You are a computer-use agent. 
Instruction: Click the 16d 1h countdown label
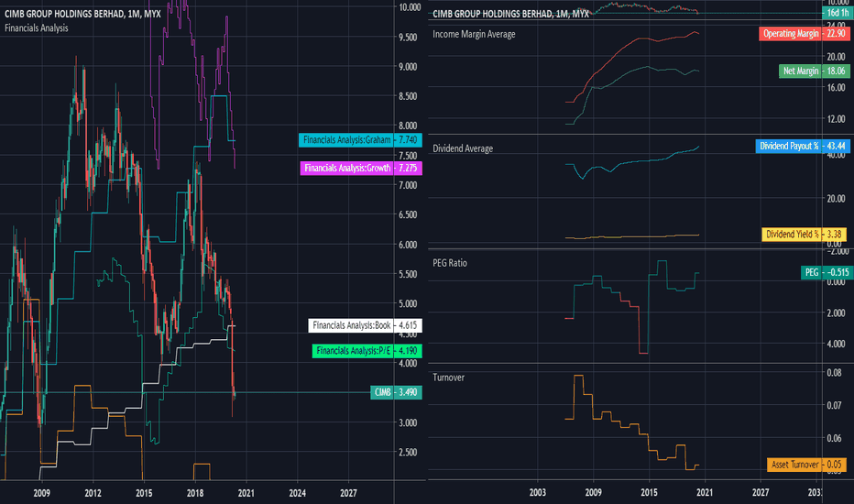[838, 13]
